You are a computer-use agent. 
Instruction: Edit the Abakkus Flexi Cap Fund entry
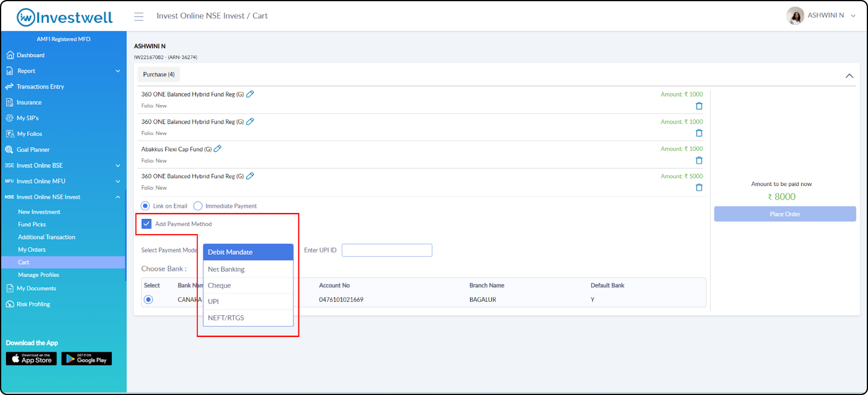click(218, 148)
